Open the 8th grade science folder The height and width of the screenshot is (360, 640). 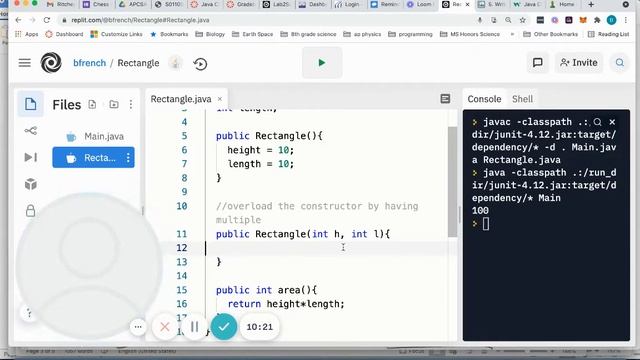(308, 34)
